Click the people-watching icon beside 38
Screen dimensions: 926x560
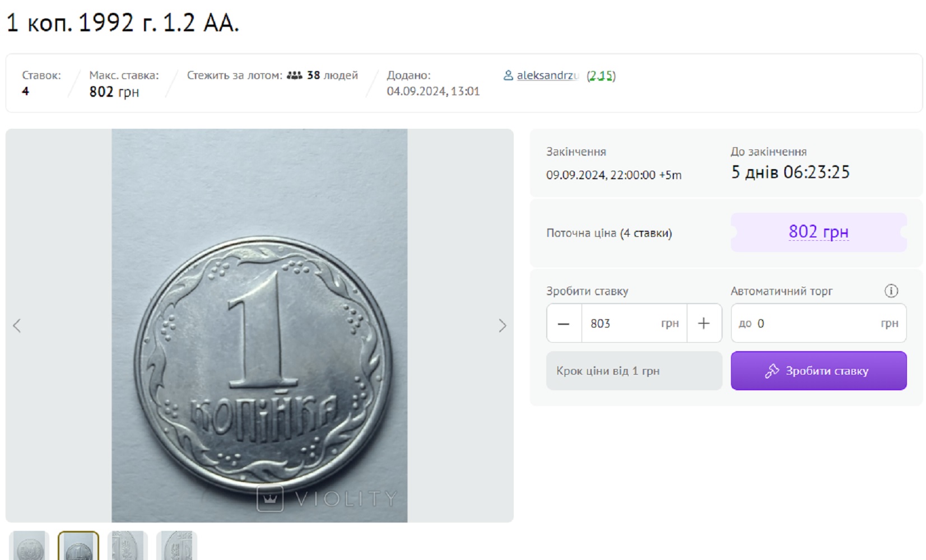[x=294, y=75]
